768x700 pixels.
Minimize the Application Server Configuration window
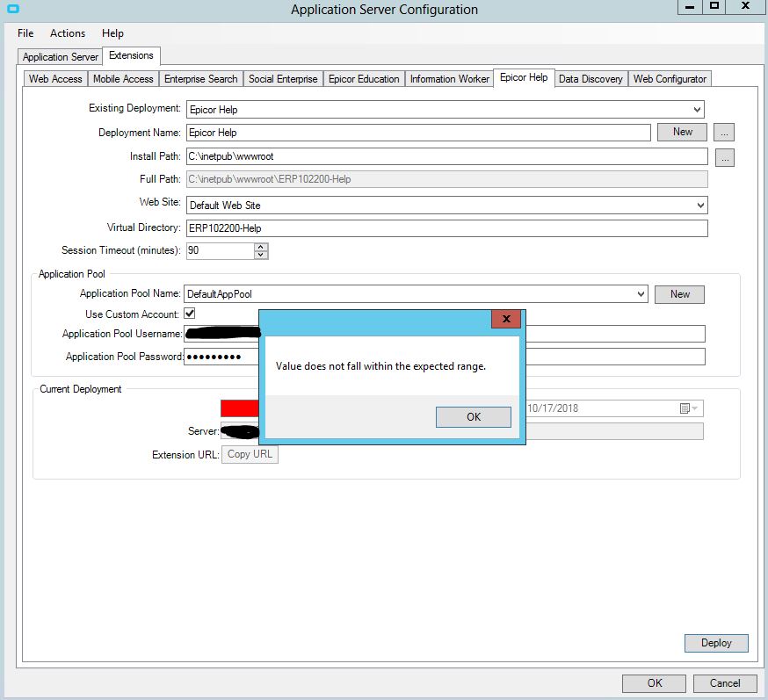tap(690, 7)
